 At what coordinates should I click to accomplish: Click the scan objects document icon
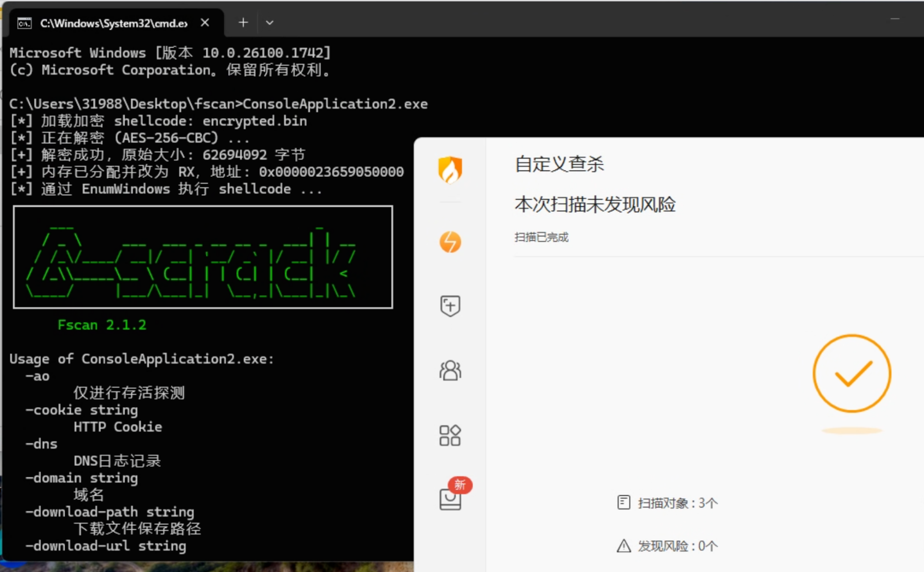pos(624,502)
